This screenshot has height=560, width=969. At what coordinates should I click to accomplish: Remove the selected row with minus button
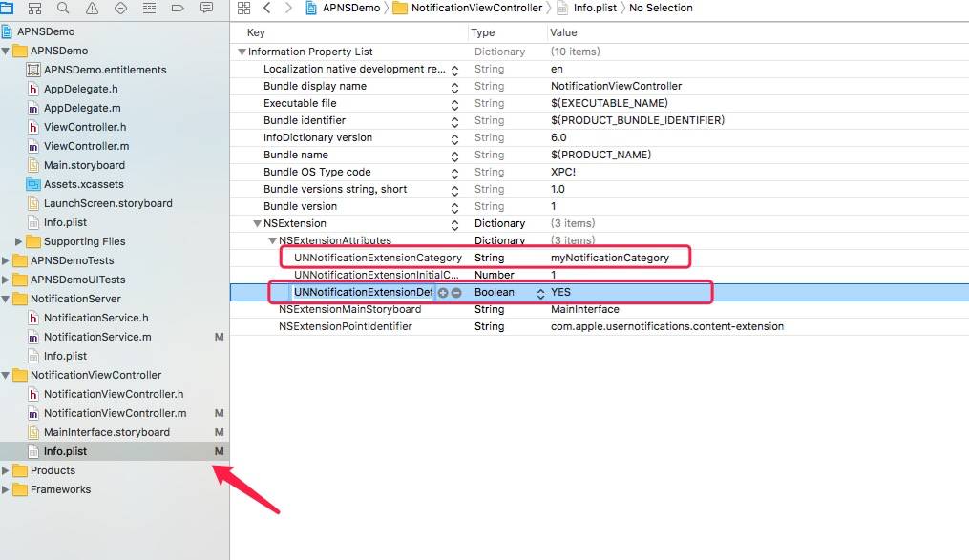(456, 293)
